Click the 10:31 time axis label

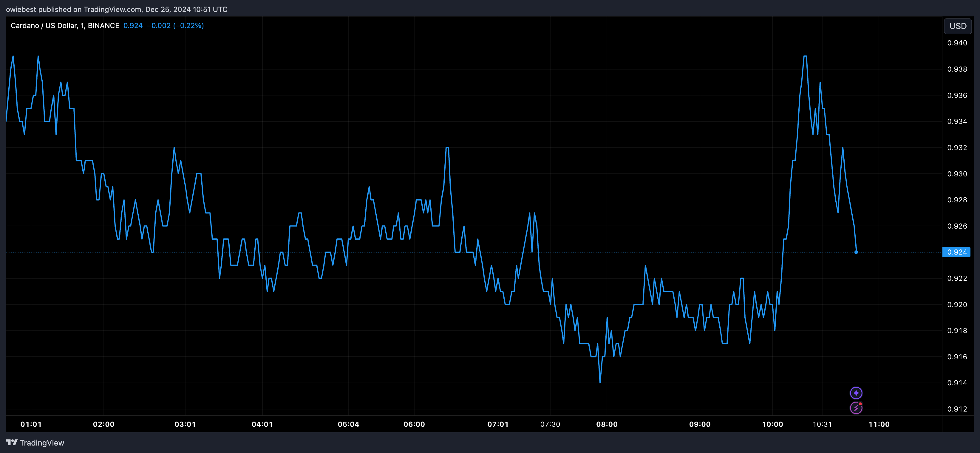(822, 424)
